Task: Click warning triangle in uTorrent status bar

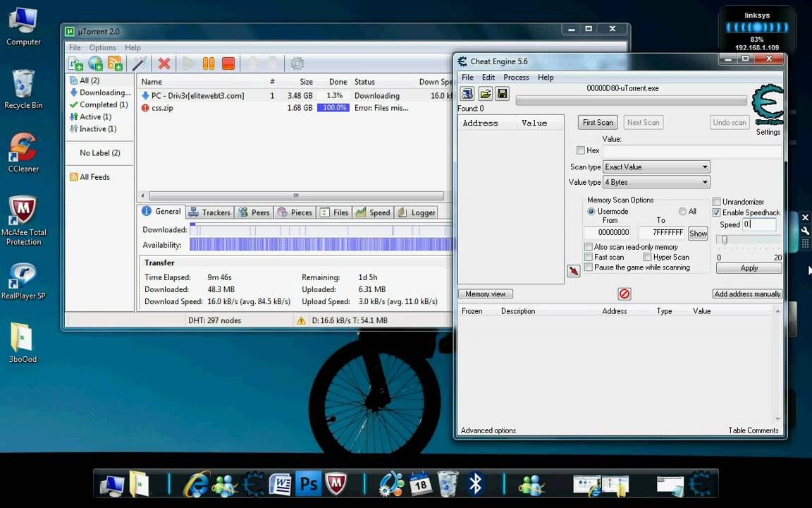Action: tap(301, 321)
